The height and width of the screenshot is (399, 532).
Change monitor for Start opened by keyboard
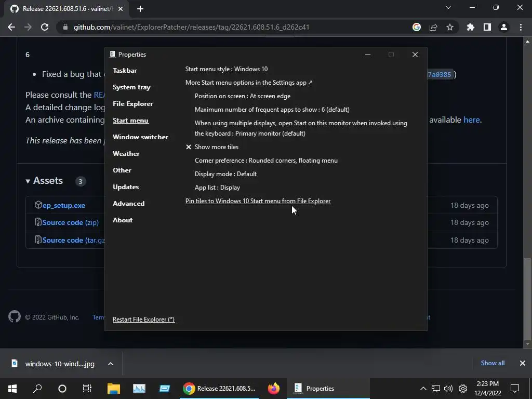[301, 128]
